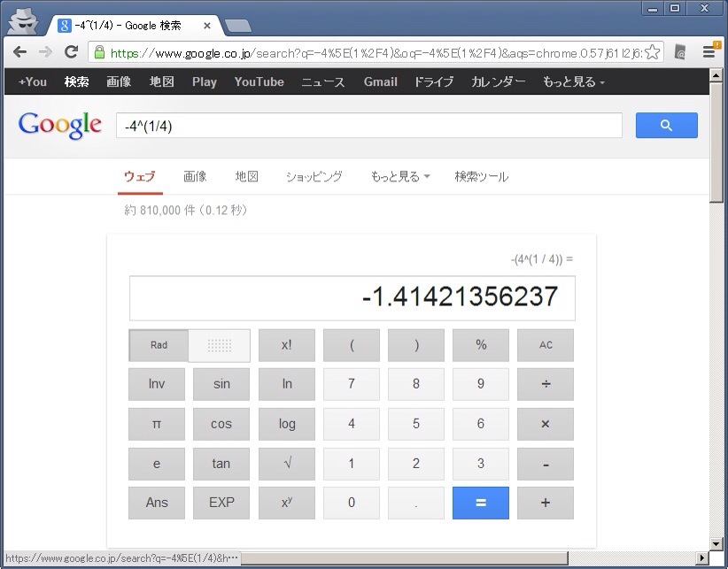Open YouTube from the top bar
This screenshot has width=728, height=569.
259,82
